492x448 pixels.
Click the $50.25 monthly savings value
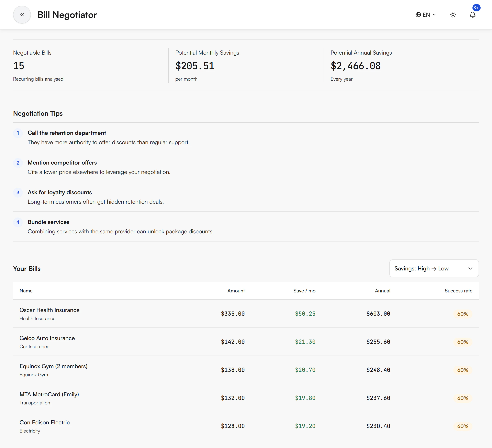click(x=305, y=314)
